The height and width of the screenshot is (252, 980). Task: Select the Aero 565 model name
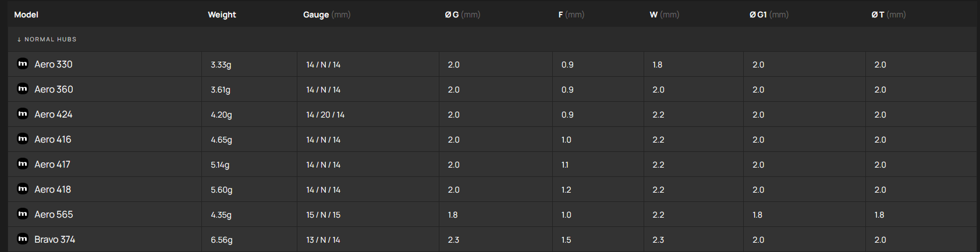[x=54, y=215]
